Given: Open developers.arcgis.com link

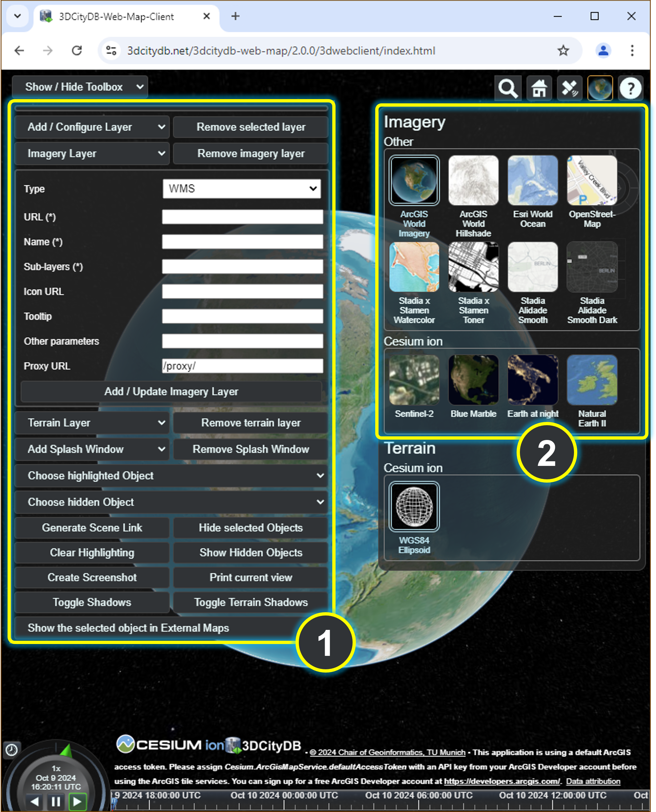Looking at the screenshot, I should 502,781.
